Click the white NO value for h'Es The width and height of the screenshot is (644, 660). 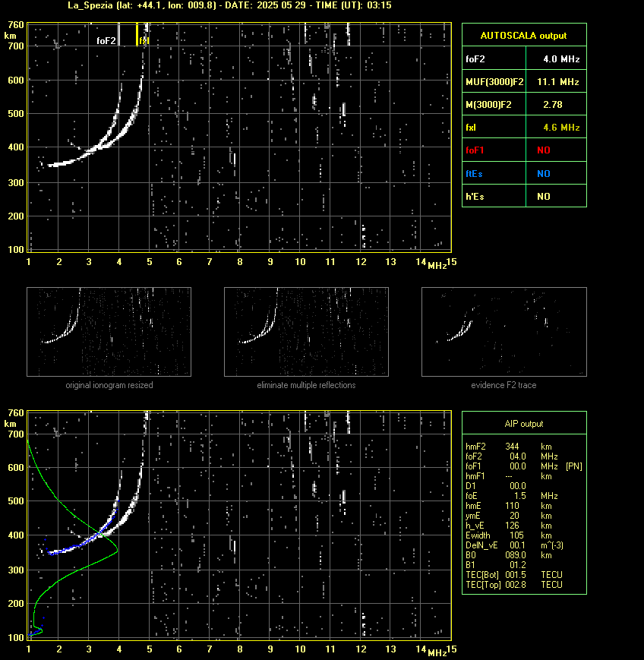[x=544, y=196]
